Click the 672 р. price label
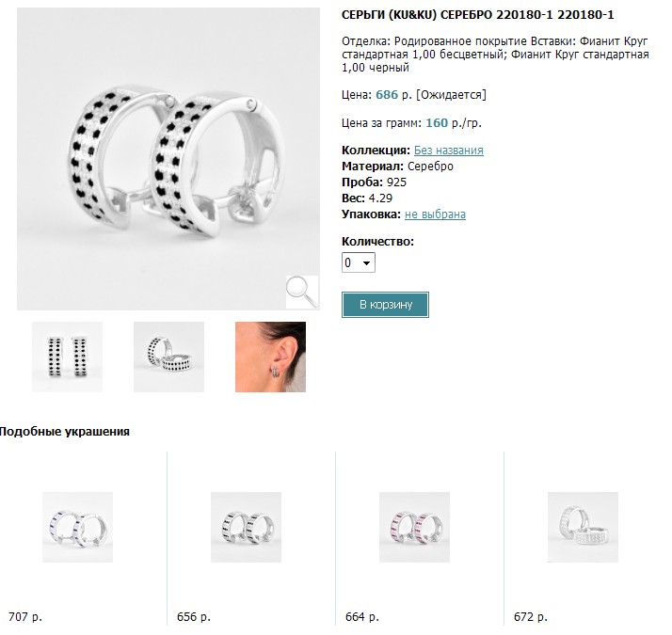 [x=531, y=617]
